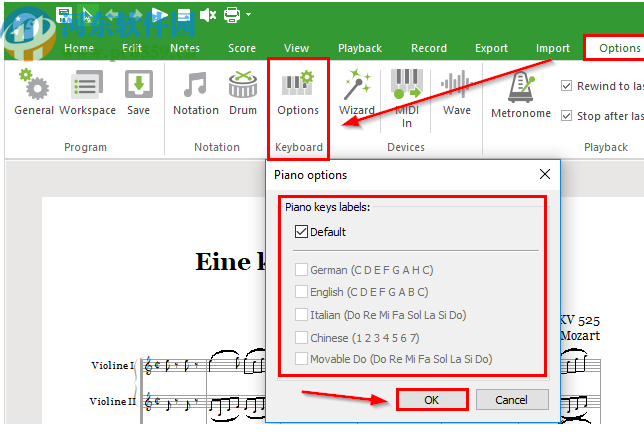Select the pointer cursor tool
The width and height of the screenshot is (644, 440).
pos(88,15)
